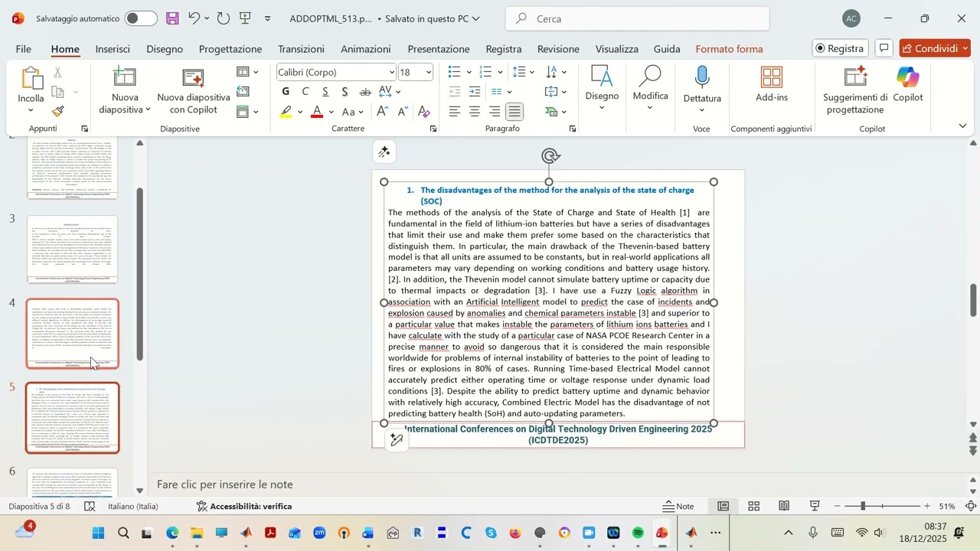Center the text alignment
This screenshot has width=980, height=551.
click(475, 112)
